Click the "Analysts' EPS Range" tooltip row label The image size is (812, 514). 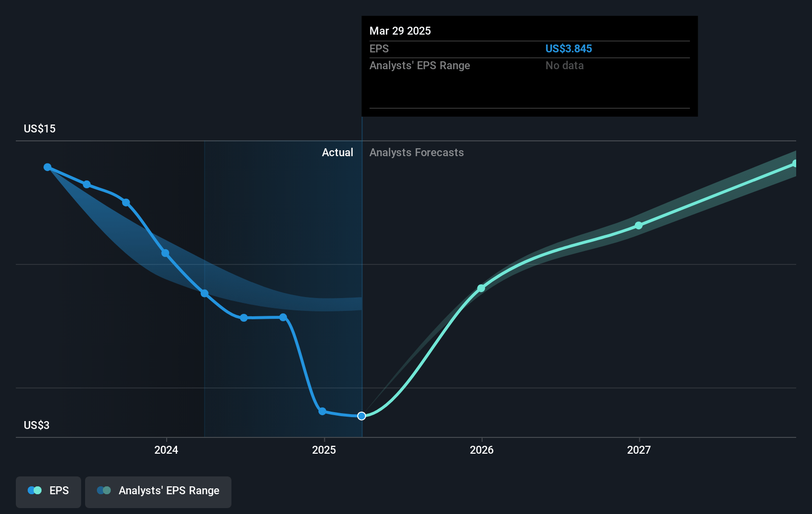(x=419, y=65)
